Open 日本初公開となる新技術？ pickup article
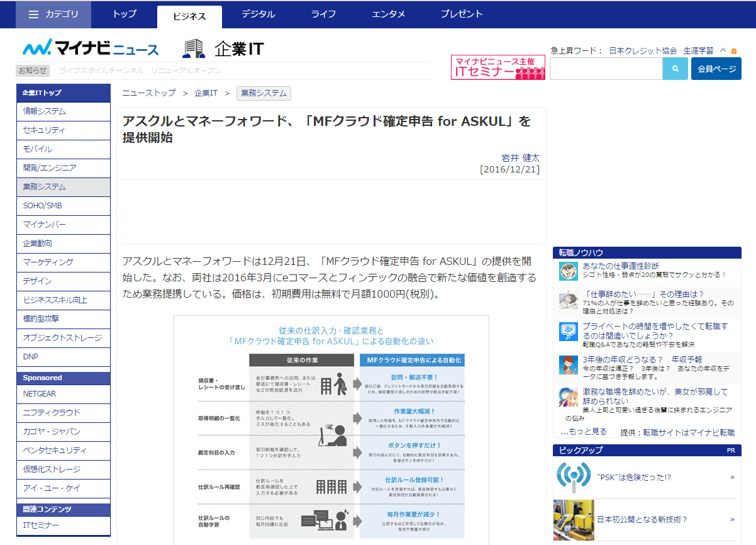Screen dimensions: 756x545 click(x=642, y=520)
